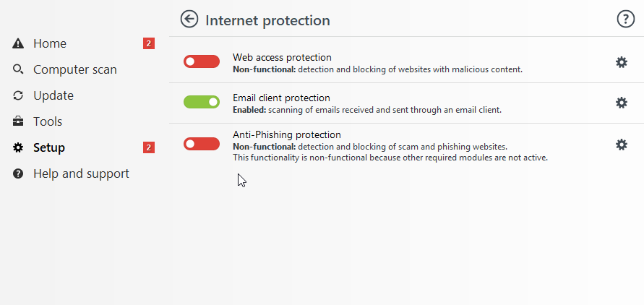Open Help and support menu item
This screenshot has height=305, width=644.
[x=82, y=173]
